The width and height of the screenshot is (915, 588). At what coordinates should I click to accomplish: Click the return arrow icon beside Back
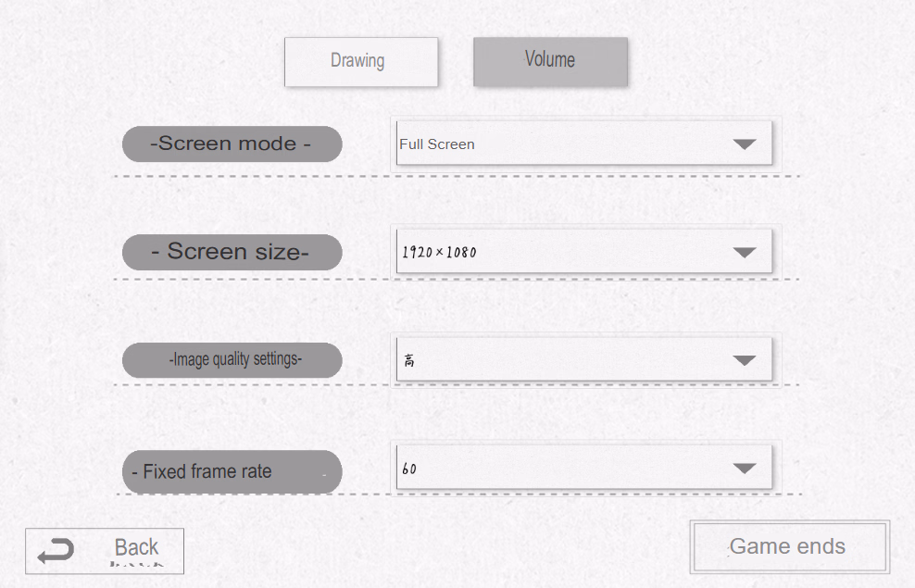coord(55,553)
